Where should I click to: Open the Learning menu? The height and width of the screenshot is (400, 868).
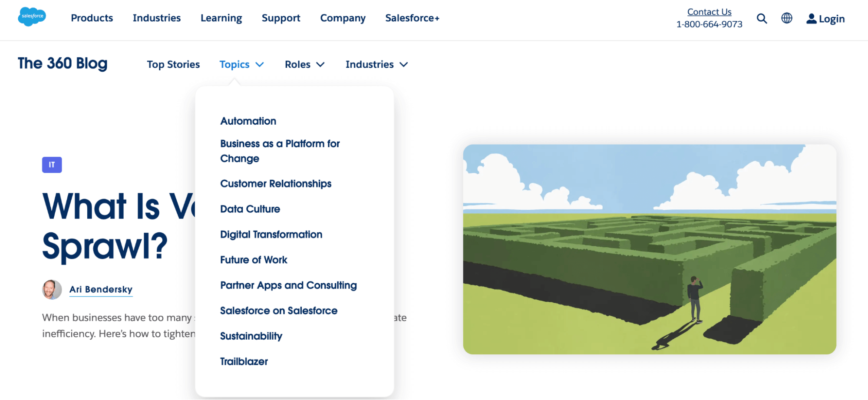221,18
